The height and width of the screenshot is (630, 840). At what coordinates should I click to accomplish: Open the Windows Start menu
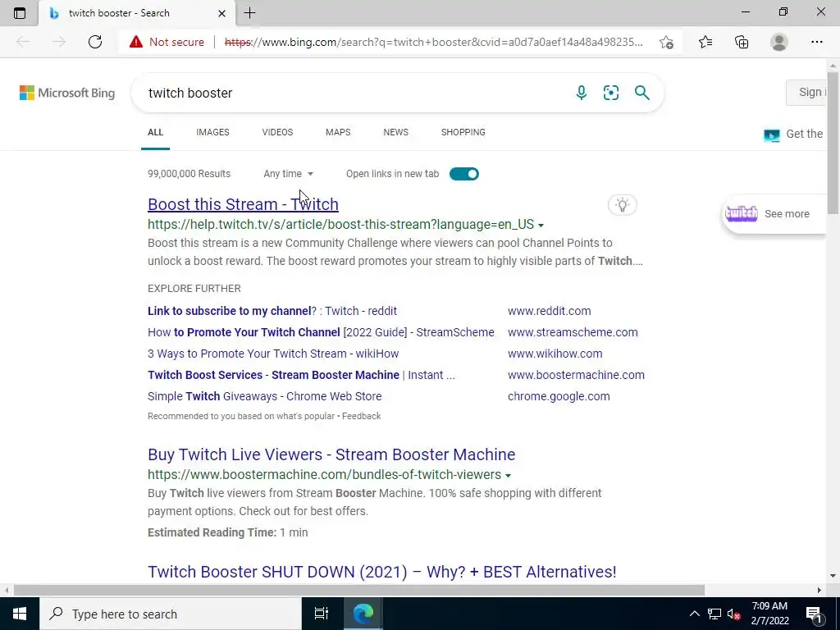coord(20,614)
